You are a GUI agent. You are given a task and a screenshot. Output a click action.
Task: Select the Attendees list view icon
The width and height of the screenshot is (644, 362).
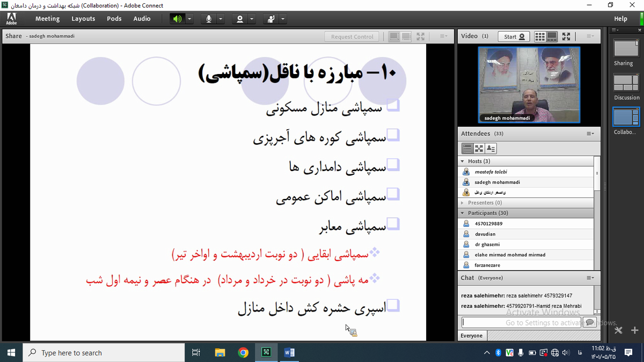(x=467, y=148)
